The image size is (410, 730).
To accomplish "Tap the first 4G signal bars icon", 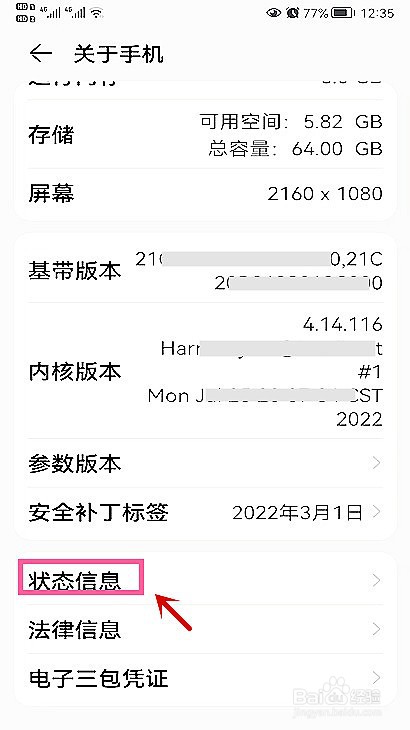I will [52, 12].
